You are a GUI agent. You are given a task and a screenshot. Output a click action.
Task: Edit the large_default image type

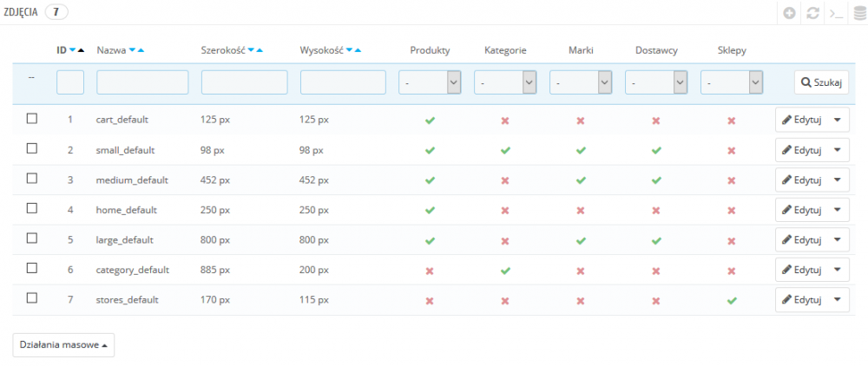point(801,240)
